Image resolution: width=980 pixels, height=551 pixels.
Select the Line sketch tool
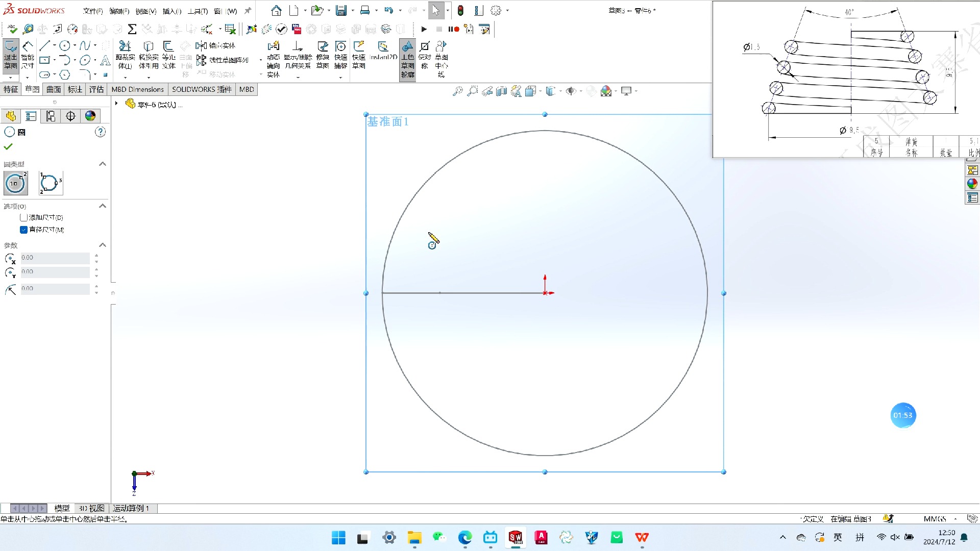(44, 45)
